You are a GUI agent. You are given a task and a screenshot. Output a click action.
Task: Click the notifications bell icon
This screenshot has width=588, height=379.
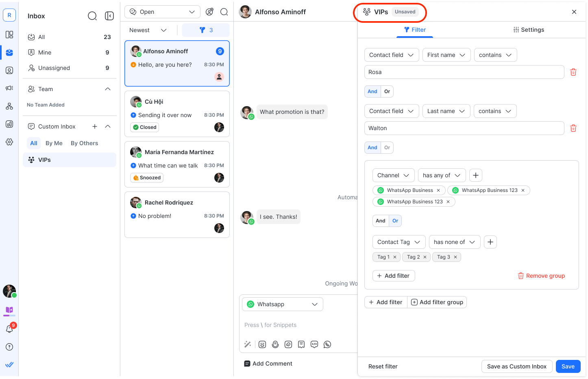(x=9, y=329)
